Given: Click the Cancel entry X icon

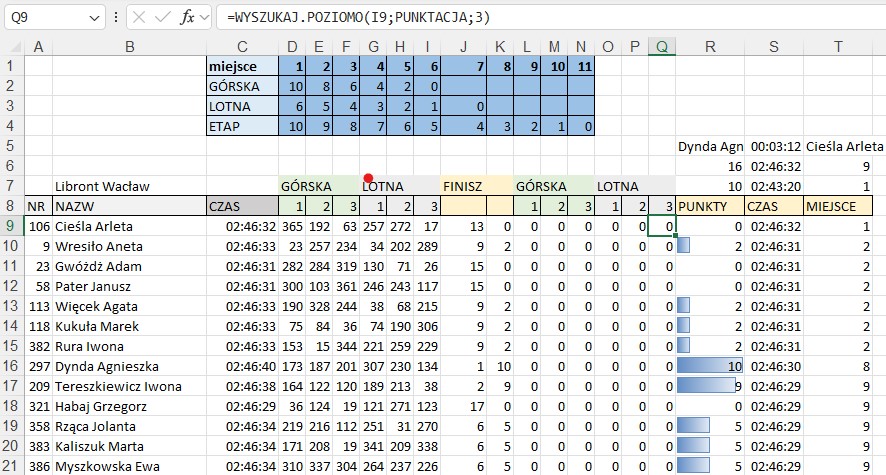Looking at the screenshot, I should click(138, 18).
